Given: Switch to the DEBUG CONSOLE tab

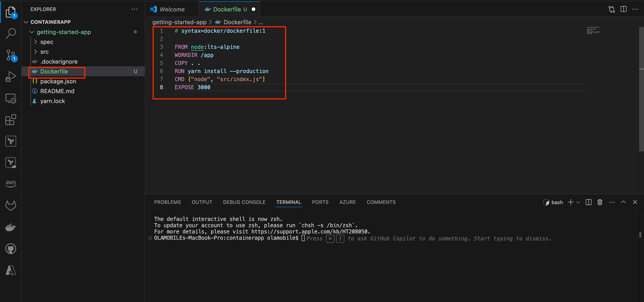Looking at the screenshot, I should pos(244,202).
